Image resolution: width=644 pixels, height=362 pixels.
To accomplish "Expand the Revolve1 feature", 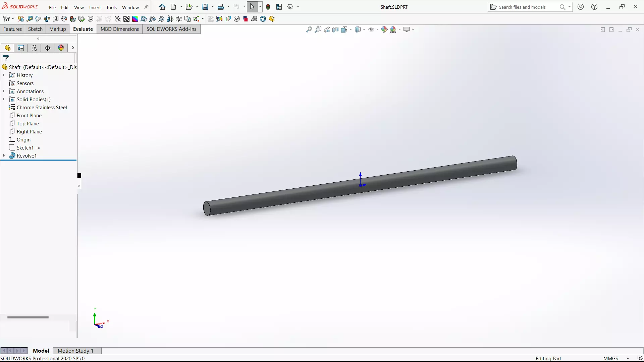I will coord(4,156).
